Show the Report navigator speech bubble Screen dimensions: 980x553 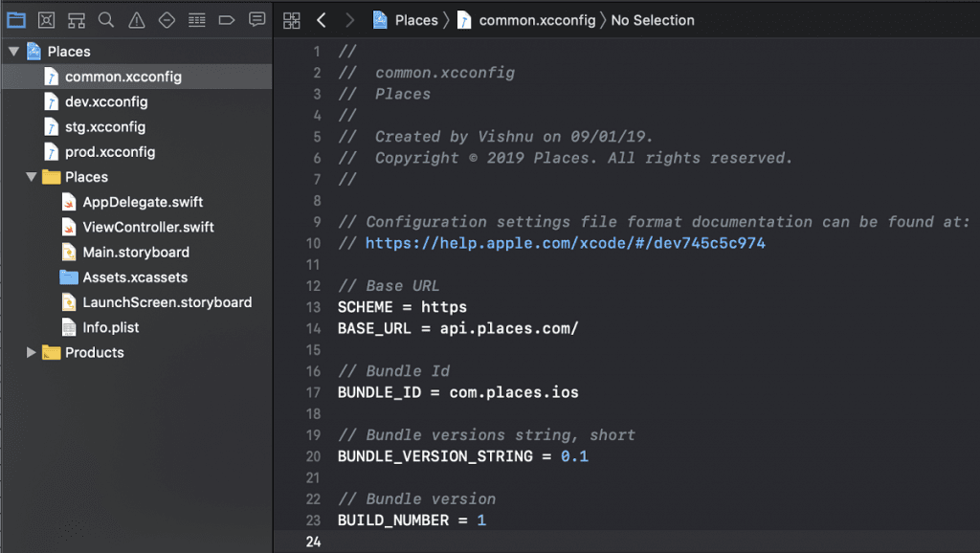256,20
